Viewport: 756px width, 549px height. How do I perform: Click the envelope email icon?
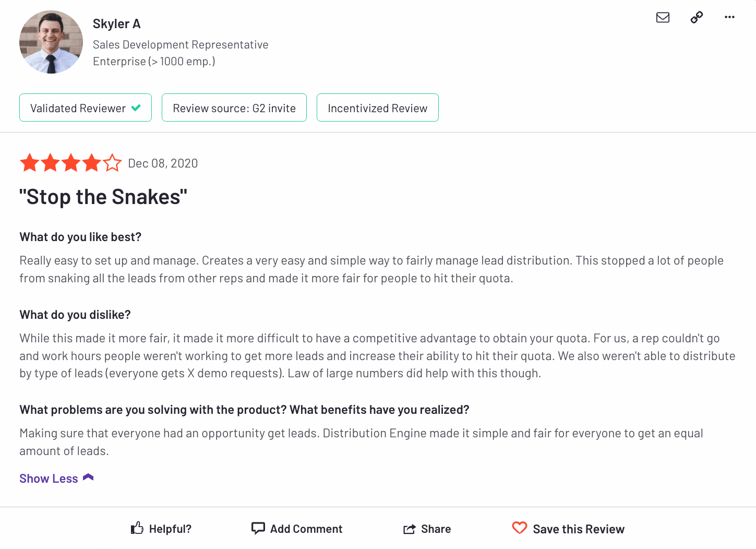tap(663, 18)
